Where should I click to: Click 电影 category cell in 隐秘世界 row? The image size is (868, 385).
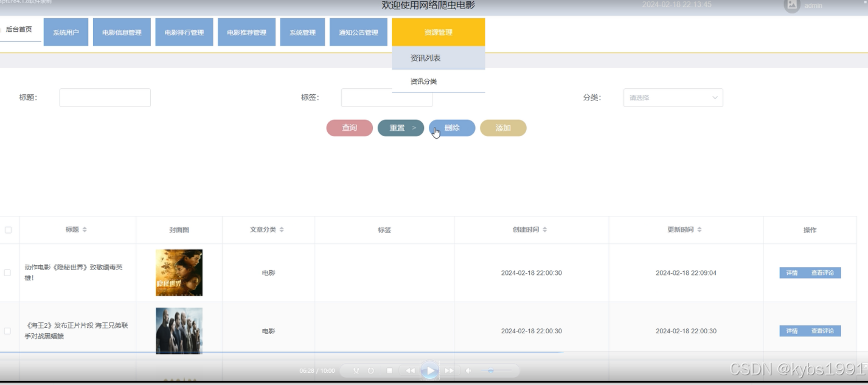click(x=268, y=273)
